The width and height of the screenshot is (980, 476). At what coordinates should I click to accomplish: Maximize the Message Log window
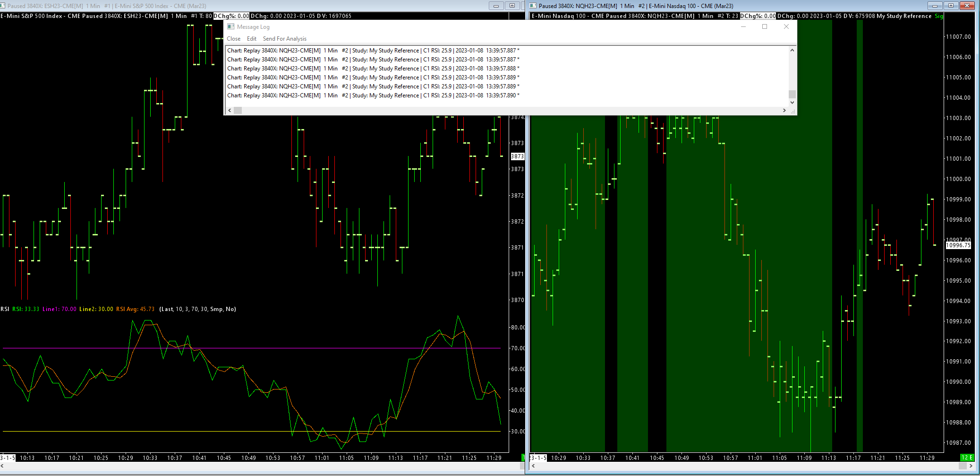[x=765, y=26]
